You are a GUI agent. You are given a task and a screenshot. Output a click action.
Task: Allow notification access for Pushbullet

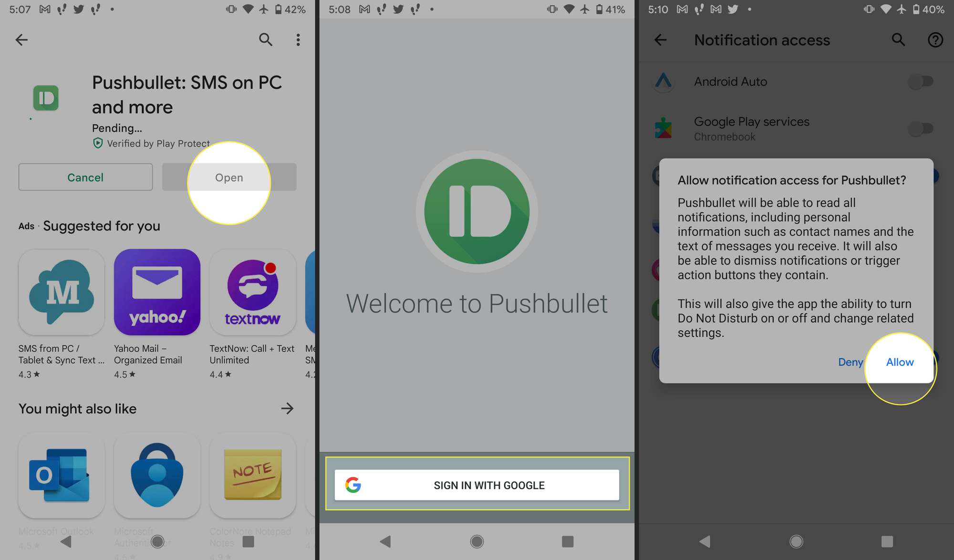[x=900, y=362]
